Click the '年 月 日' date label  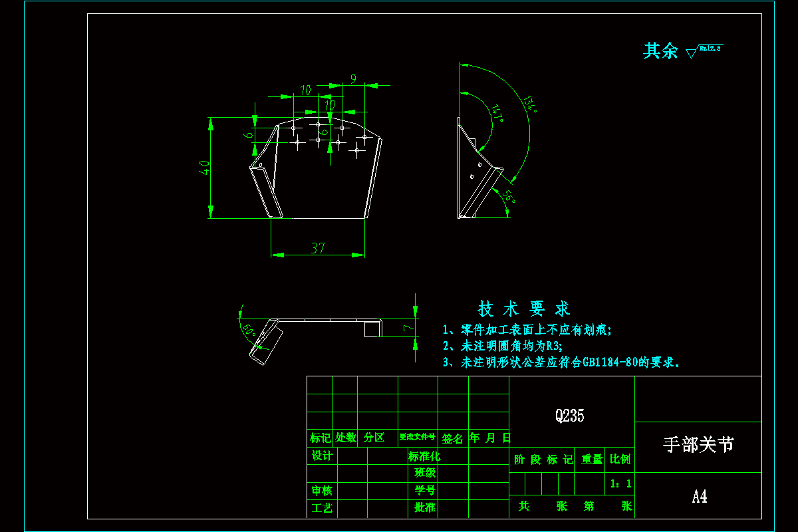point(489,438)
